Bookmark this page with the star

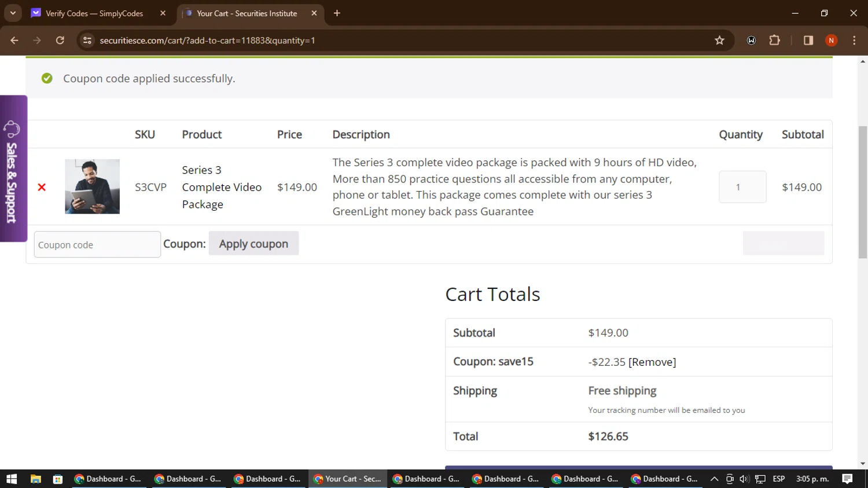[x=719, y=41]
